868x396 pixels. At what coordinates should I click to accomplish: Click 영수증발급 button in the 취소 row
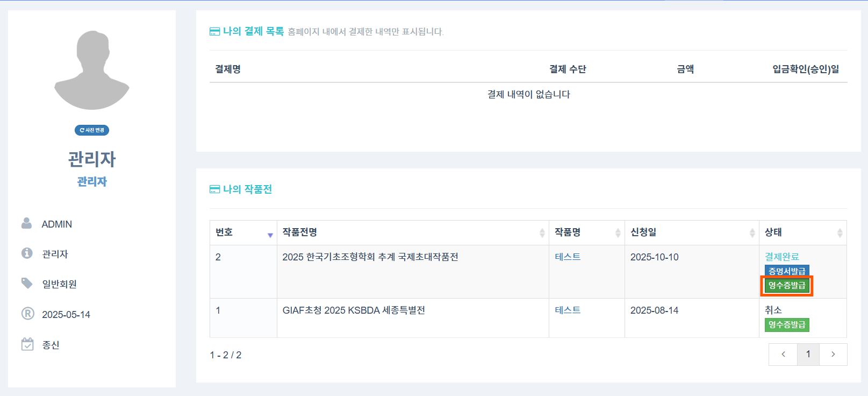tap(787, 324)
